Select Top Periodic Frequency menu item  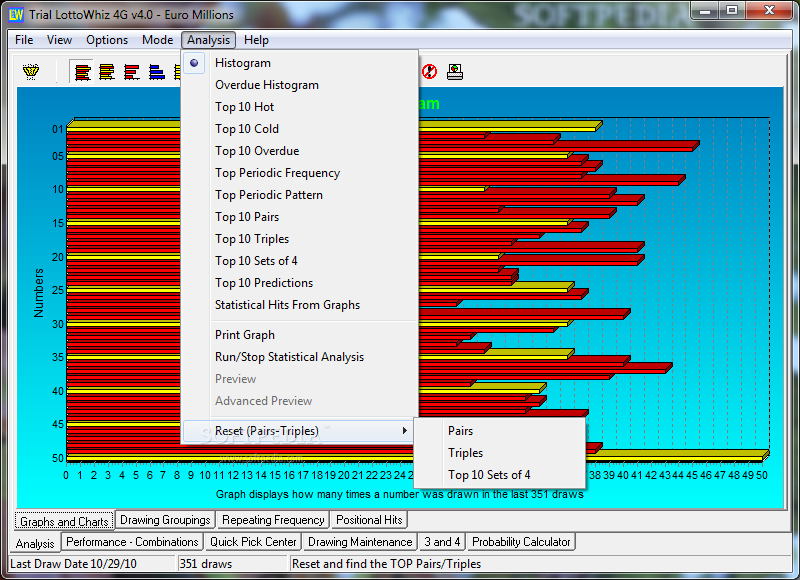pos(299,173)
